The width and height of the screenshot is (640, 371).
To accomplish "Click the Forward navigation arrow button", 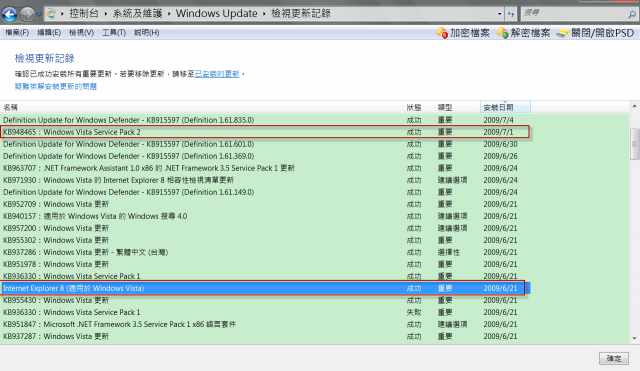I will (27, 14).
